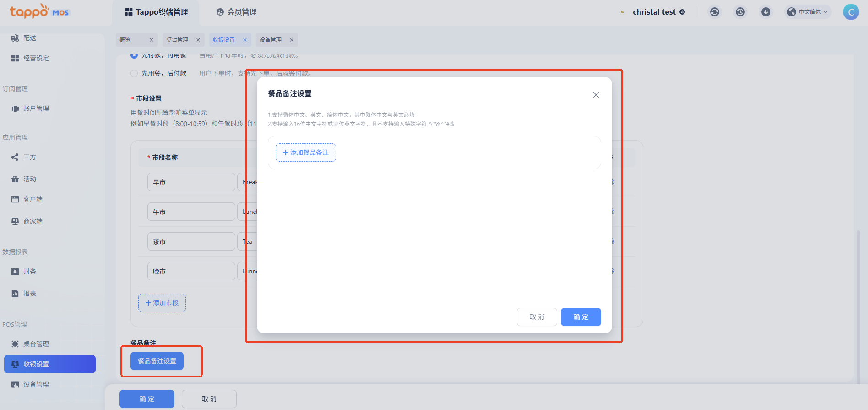Close the 设备管理 tab

click(292, 40)
